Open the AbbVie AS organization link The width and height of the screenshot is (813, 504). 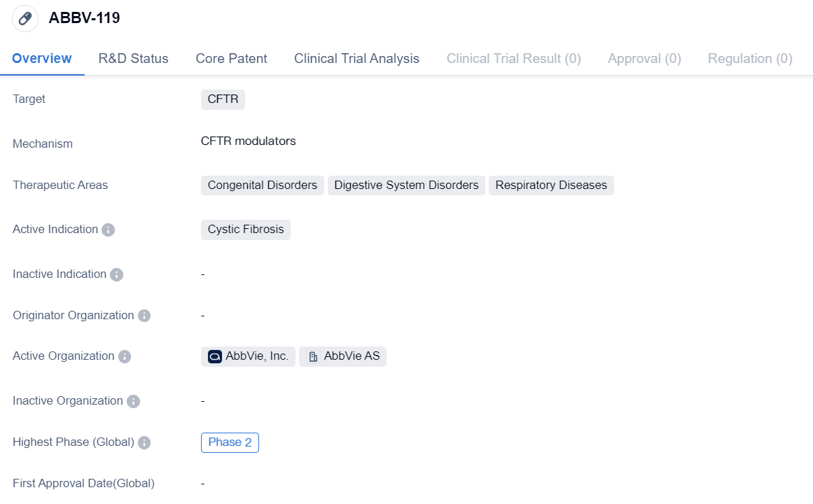click(x=352, y=356)
